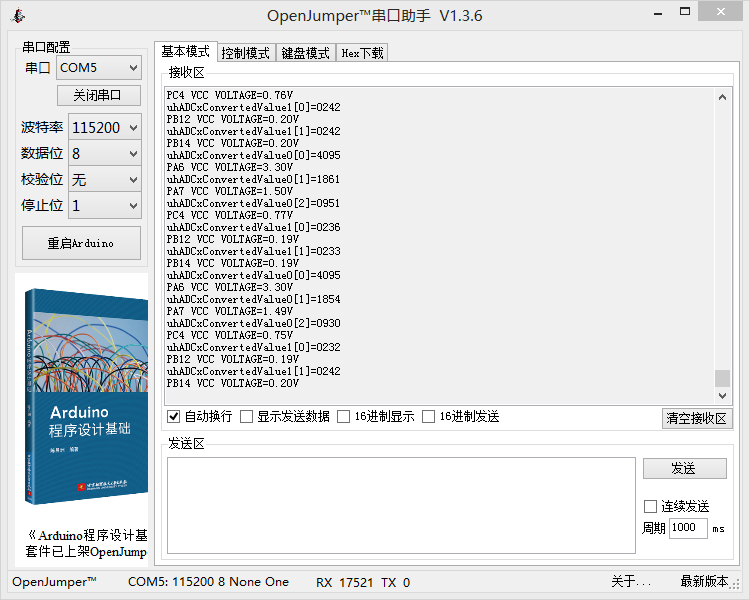Enable the 连续发送 checkbox
This screenshot has width=750, height=600.
coord(651,506)
